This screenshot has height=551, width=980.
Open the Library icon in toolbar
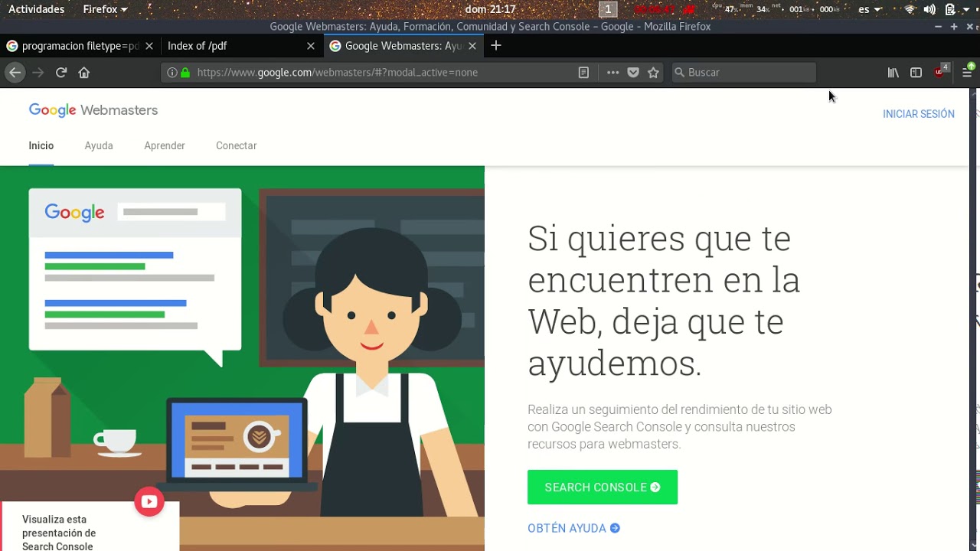pos(893,72)
